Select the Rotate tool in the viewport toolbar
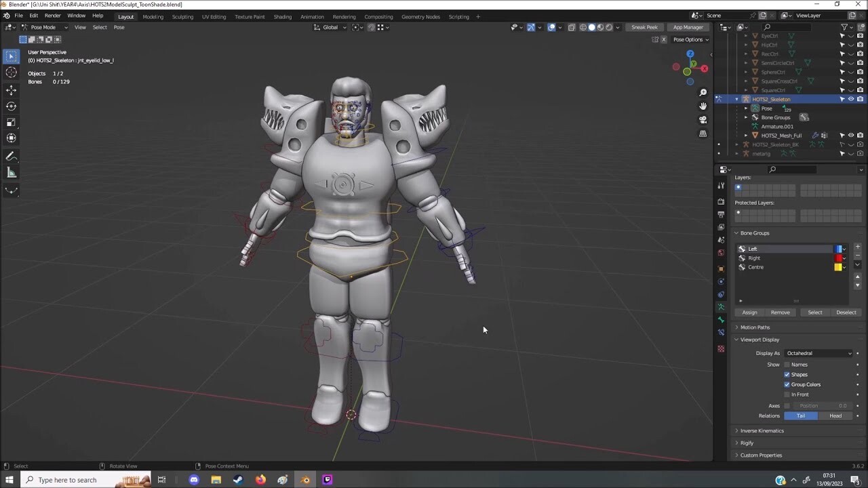This screenshot has height=488, width=868. 11,107
